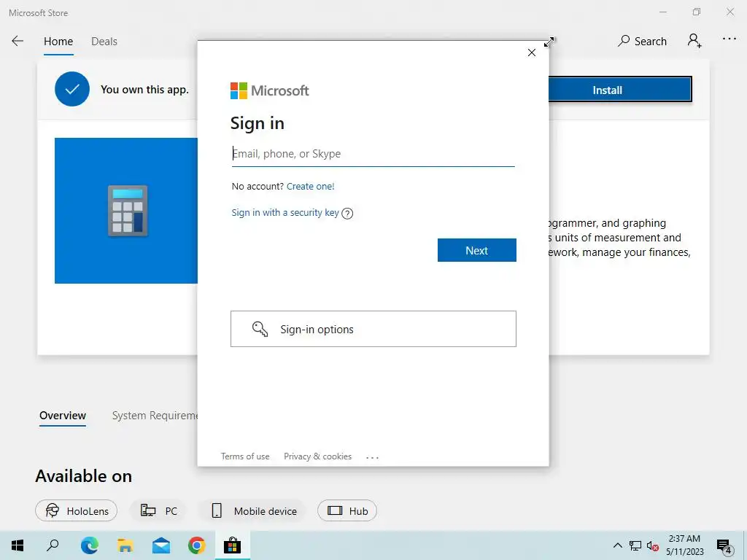
Task: Switch to the Deals tab
Action: pos(104,42)
